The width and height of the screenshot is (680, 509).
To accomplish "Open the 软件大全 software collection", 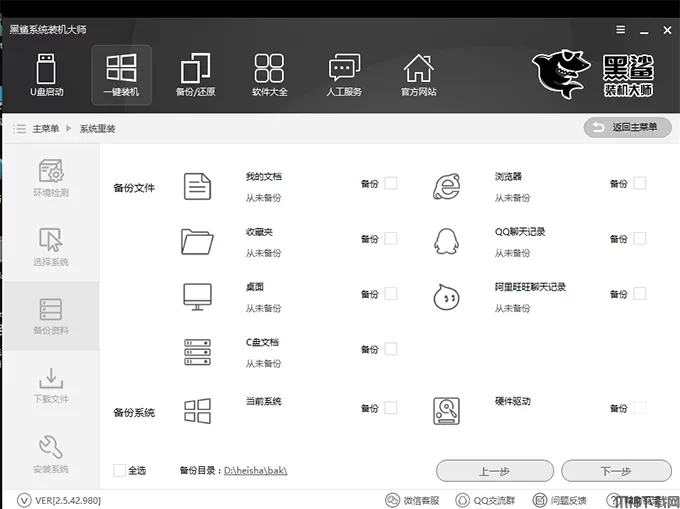I will click(x=269, y=76).
